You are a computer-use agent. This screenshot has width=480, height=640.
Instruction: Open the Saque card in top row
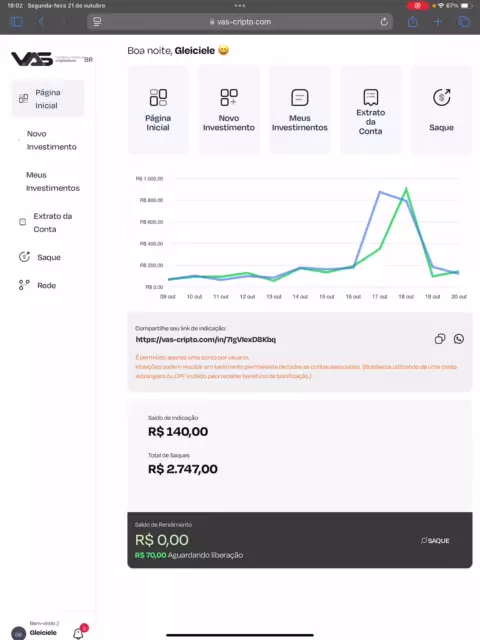pyautogui.click(x=441, y=109)
